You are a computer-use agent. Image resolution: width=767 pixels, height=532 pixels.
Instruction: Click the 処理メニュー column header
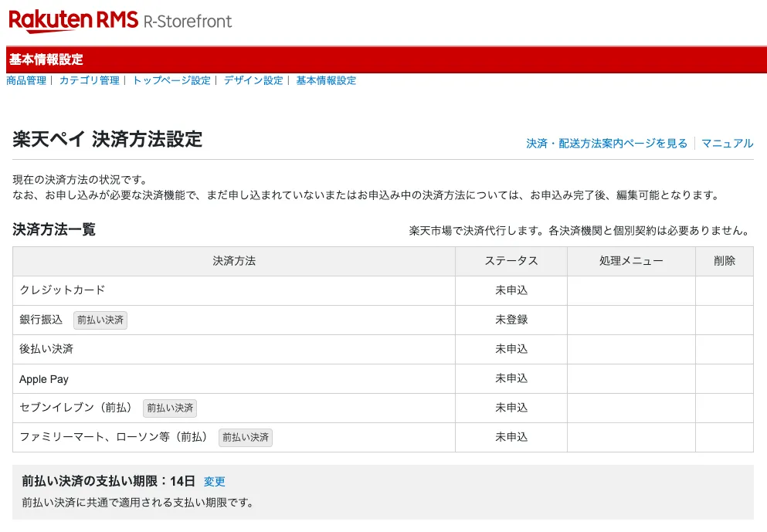[631, 261]
